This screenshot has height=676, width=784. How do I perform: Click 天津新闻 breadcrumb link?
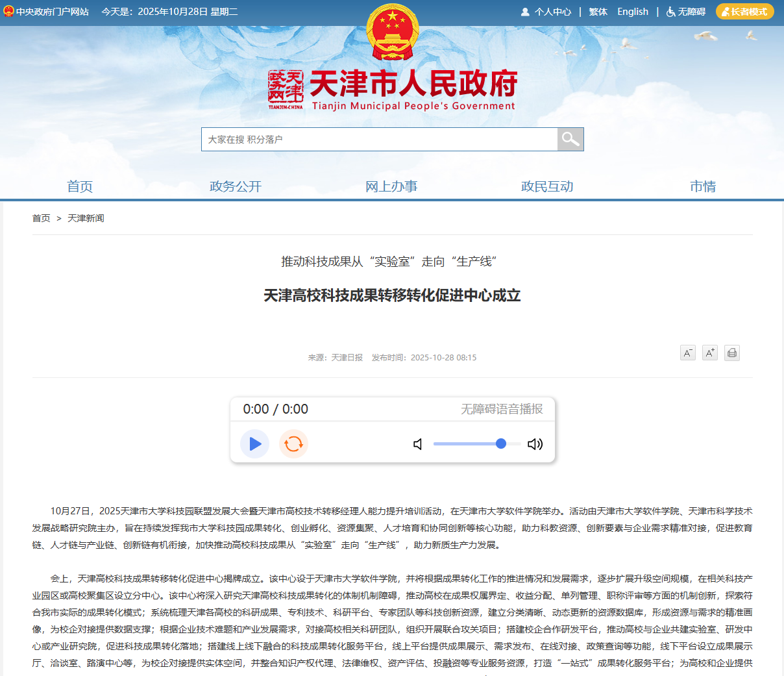coord(86,218)
